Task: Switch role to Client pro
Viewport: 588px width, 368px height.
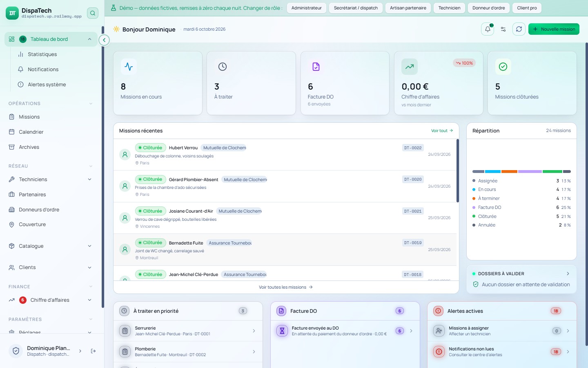Action: click(527, 8)
